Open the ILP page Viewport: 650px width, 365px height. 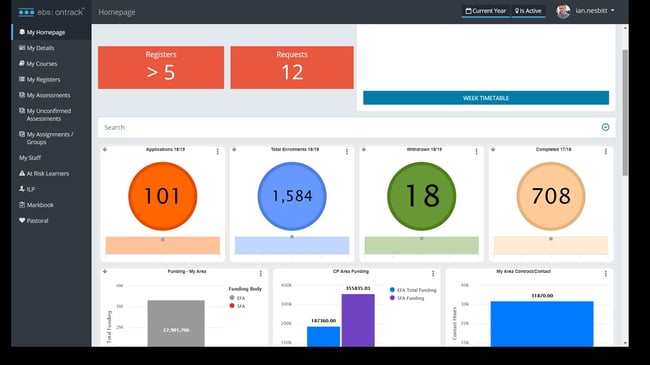tap(31, 190)
